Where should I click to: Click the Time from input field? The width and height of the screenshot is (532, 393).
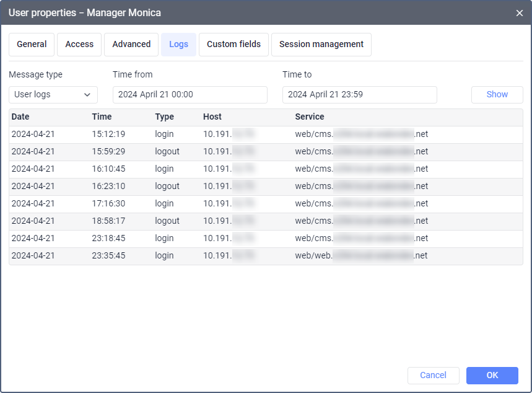coord(190,95)
